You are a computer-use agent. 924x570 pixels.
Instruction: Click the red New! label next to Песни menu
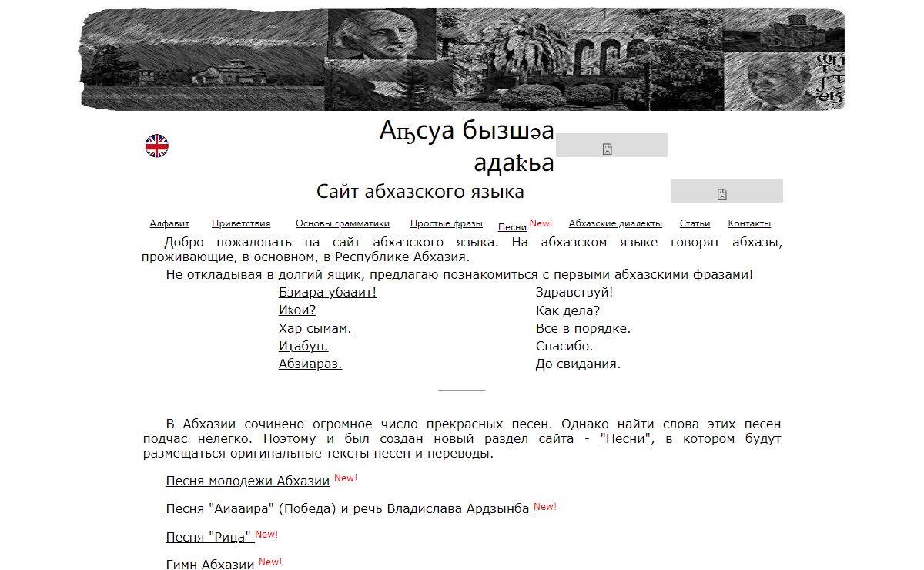(x=541, y=223)
